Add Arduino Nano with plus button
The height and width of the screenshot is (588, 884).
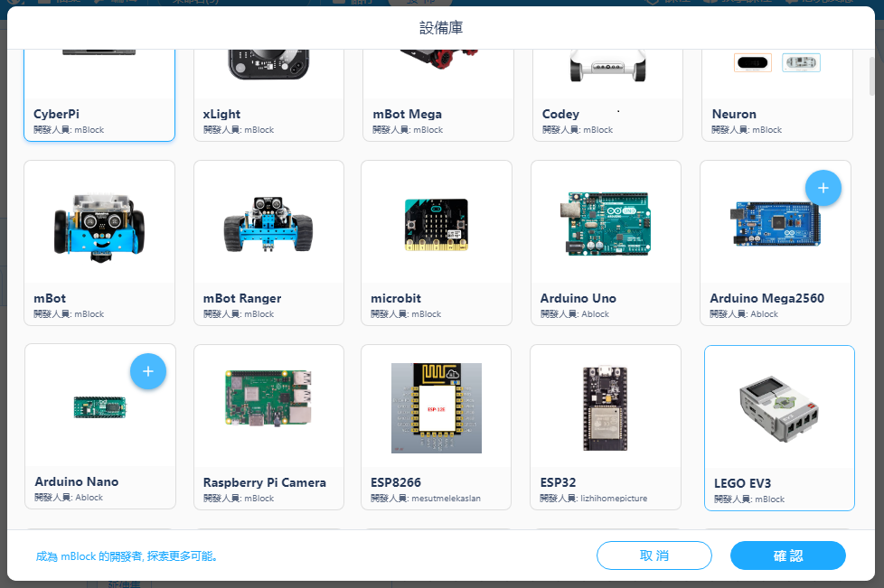click(x=147, y=371)
